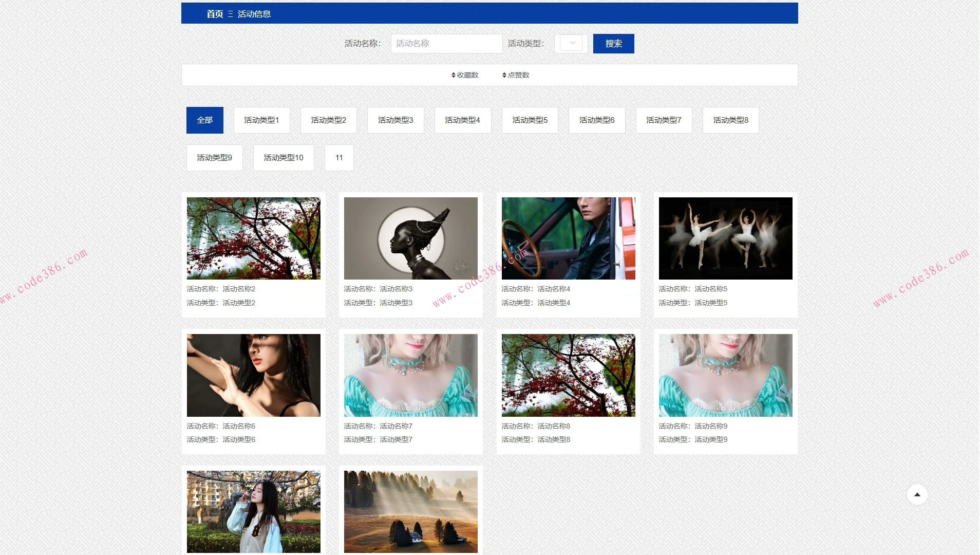View the silhouette portrait card 活动名称3
Viewport: 980px width, 555px height.
(410, 238)
